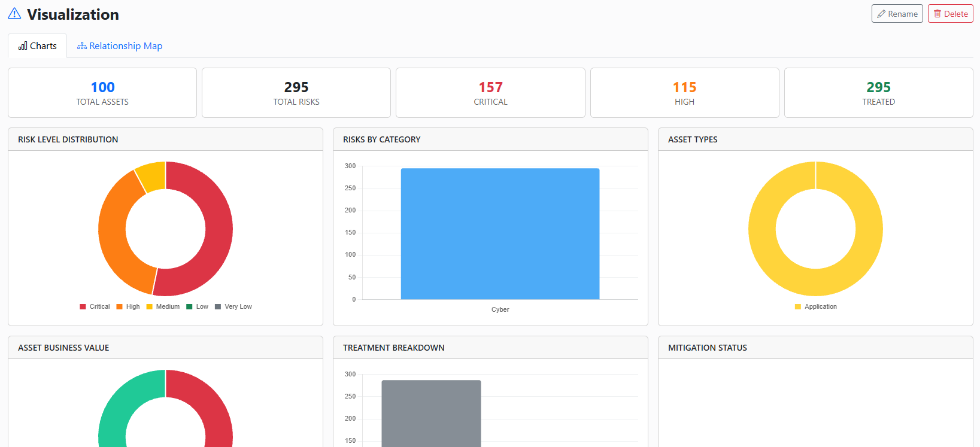
Task: Click the green segment of Asset Business Value donut
Action: 120,407
